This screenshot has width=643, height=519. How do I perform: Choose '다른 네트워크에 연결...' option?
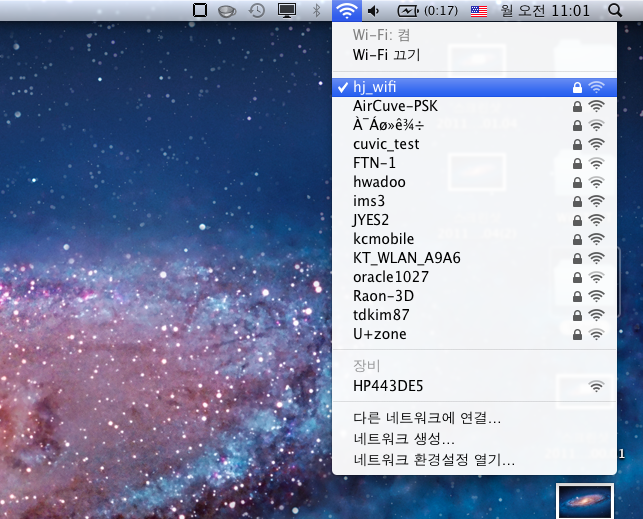(474, 418)
